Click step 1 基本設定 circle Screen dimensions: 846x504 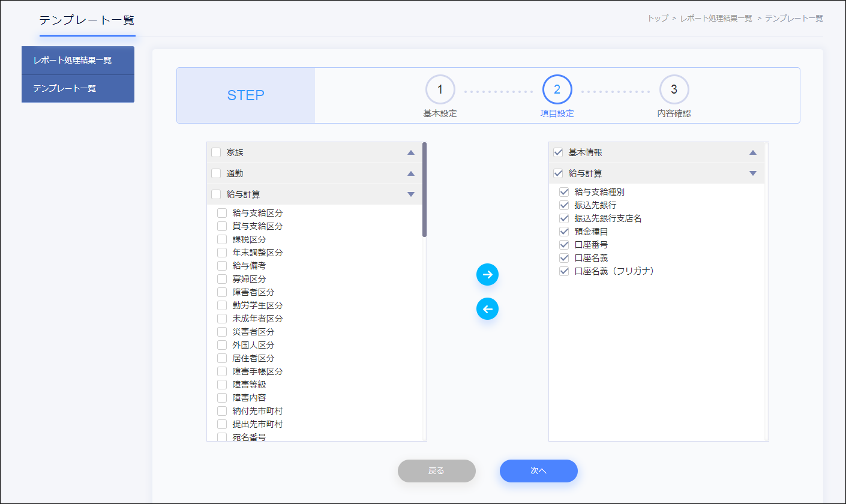(440, 90)
